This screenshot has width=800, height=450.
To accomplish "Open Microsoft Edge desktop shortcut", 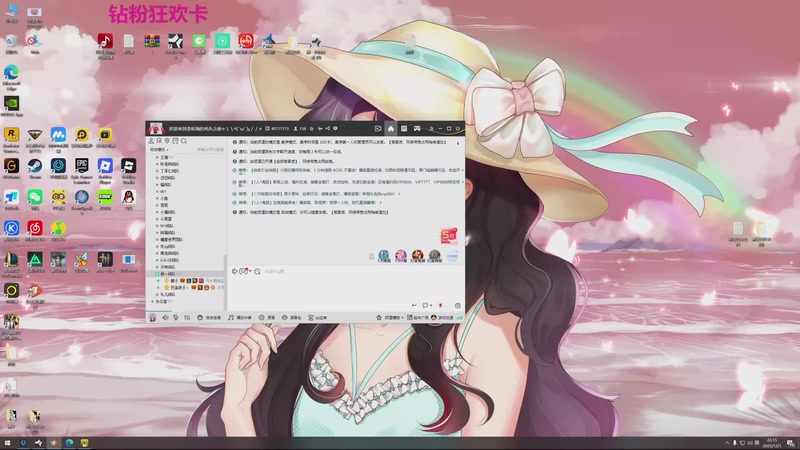I will (11, 78).
